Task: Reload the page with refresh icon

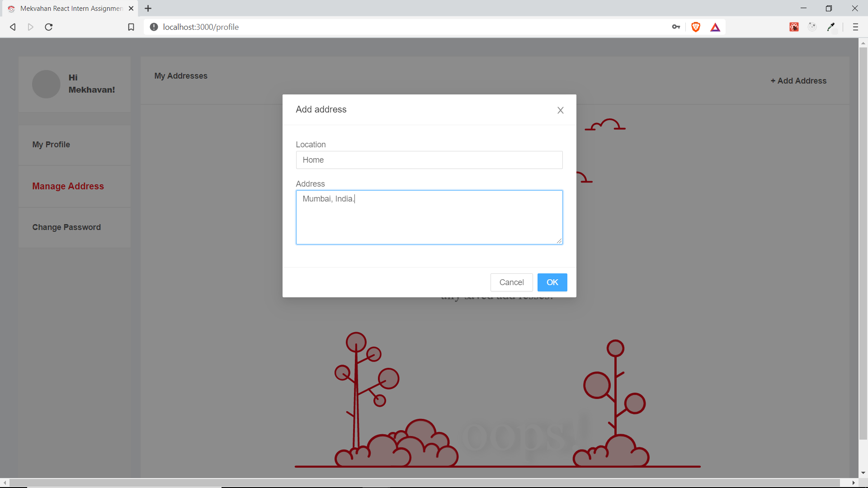Action: click(x=49, y=27)
